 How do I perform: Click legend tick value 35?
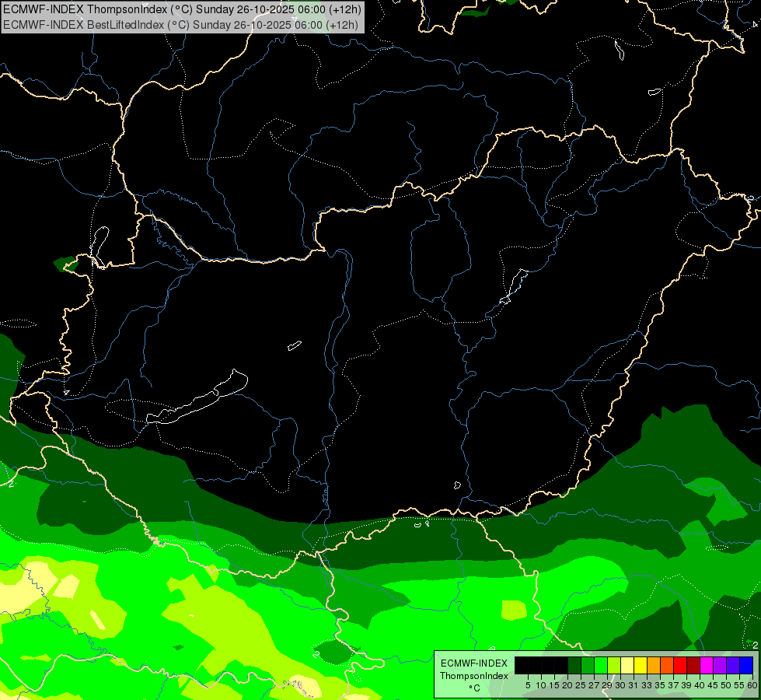tap(660, 685)
